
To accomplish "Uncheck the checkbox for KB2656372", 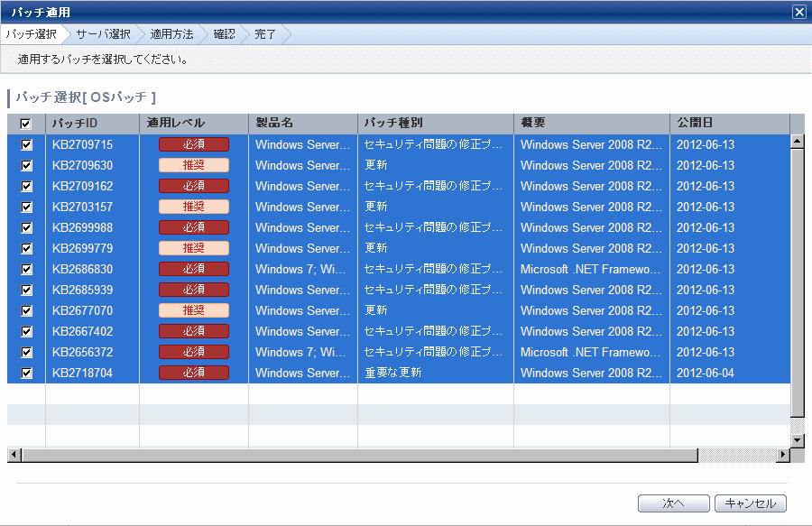I will pyautogui.click(x=26, y=352).
